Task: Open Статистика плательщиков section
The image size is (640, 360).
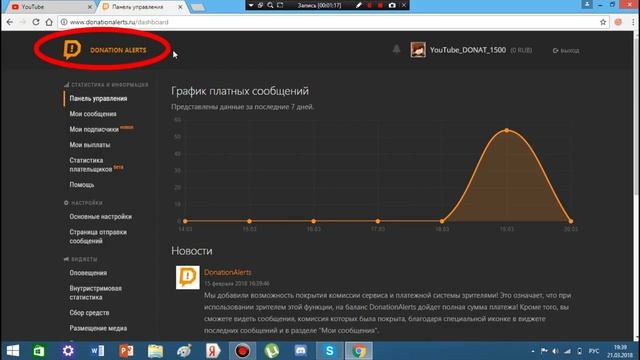Action: point(91,164)
